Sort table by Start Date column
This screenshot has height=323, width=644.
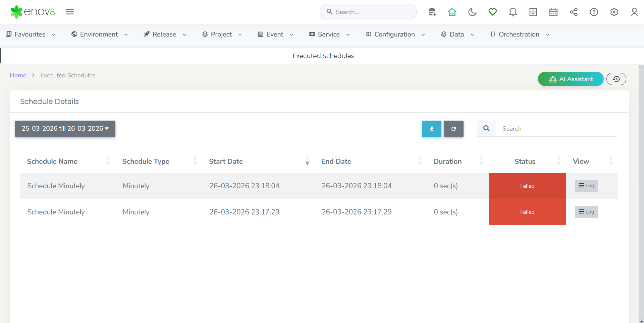226,161
